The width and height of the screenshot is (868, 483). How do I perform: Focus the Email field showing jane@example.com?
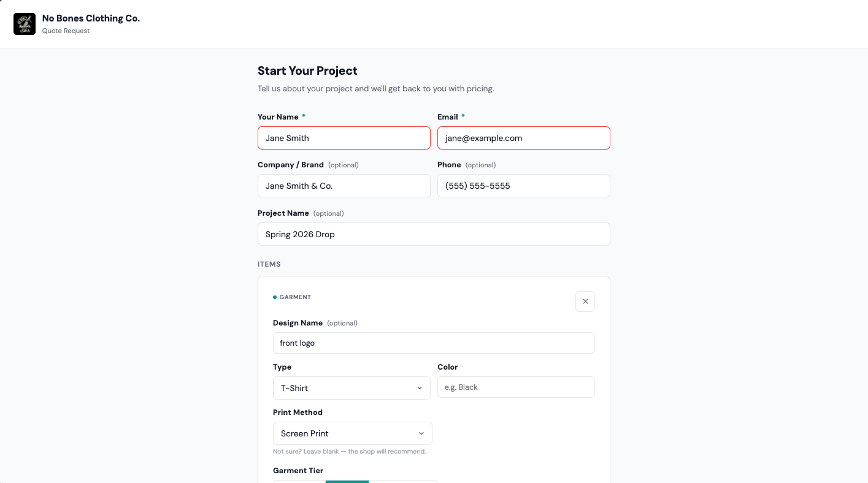click(x=524, y=138)
